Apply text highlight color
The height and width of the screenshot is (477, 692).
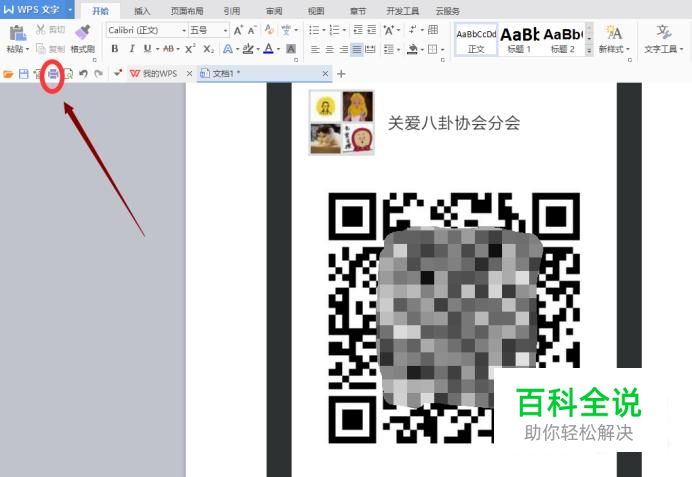pyautogui.click(x=248, y=49)
